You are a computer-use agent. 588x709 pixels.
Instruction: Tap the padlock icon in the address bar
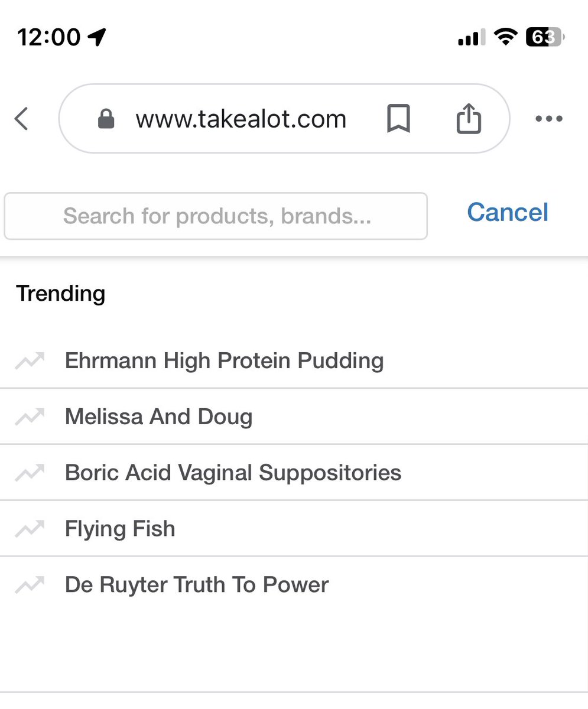click(106, 119)
